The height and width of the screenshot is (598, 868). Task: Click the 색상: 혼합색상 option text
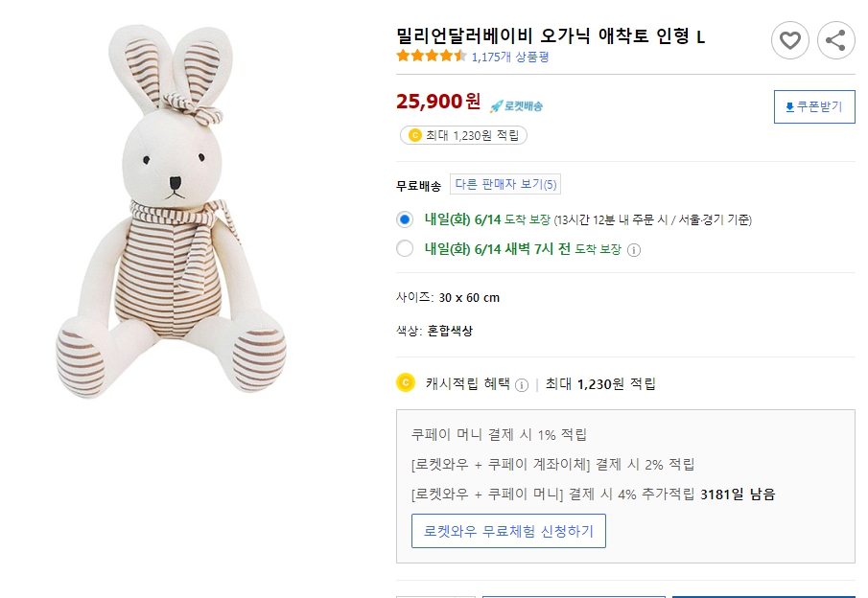coord(434,331)
